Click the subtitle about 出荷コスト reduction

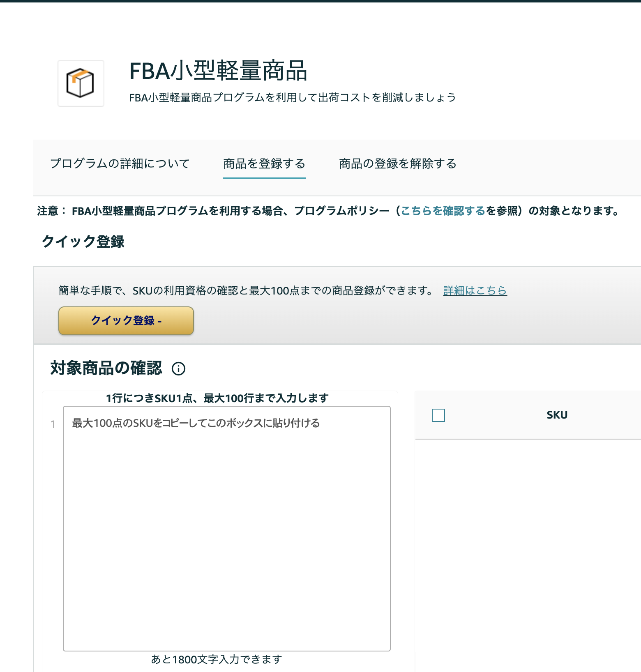pos(292,98)
